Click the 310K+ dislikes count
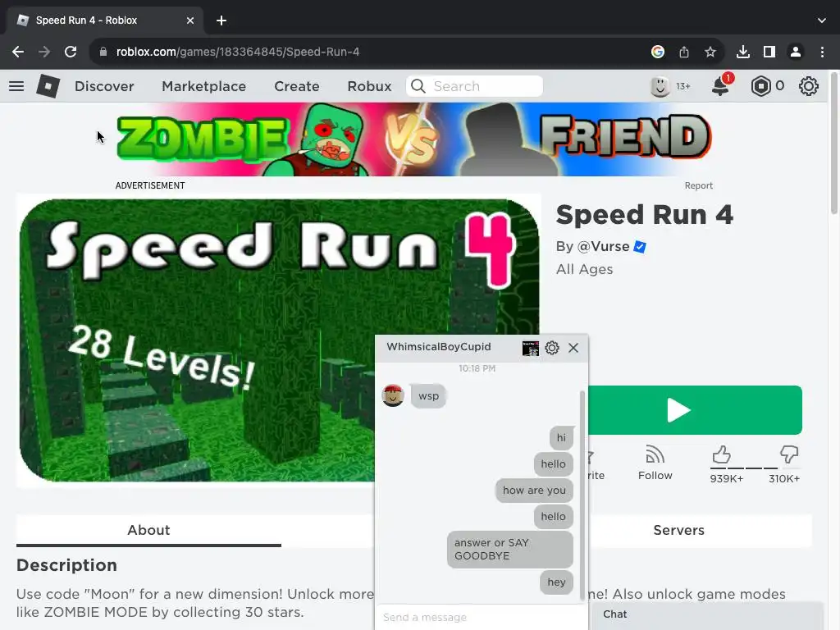Viewport: 840px width, 630px height. pyautogui.click(x=784, y=479)
